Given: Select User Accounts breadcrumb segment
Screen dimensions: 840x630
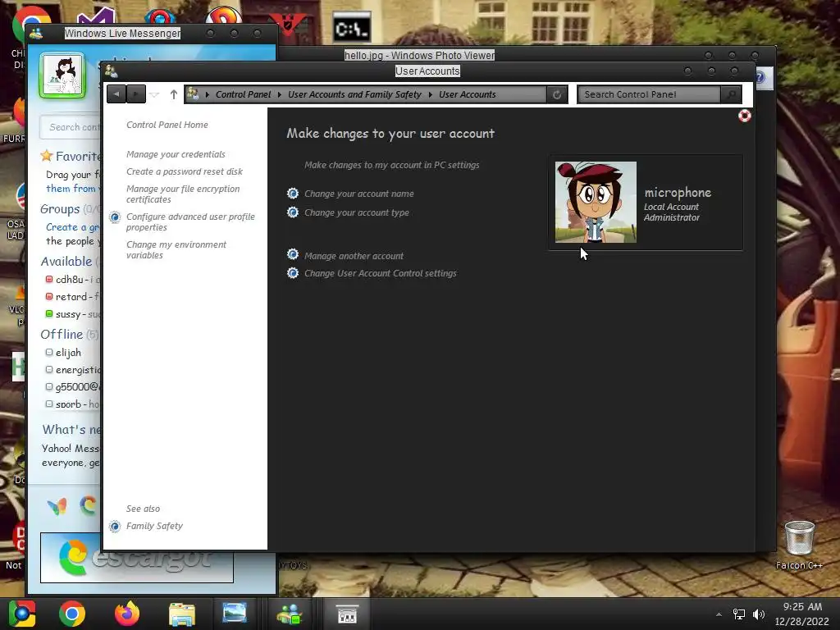Looking at the screenshot, I should pos(467,94).
